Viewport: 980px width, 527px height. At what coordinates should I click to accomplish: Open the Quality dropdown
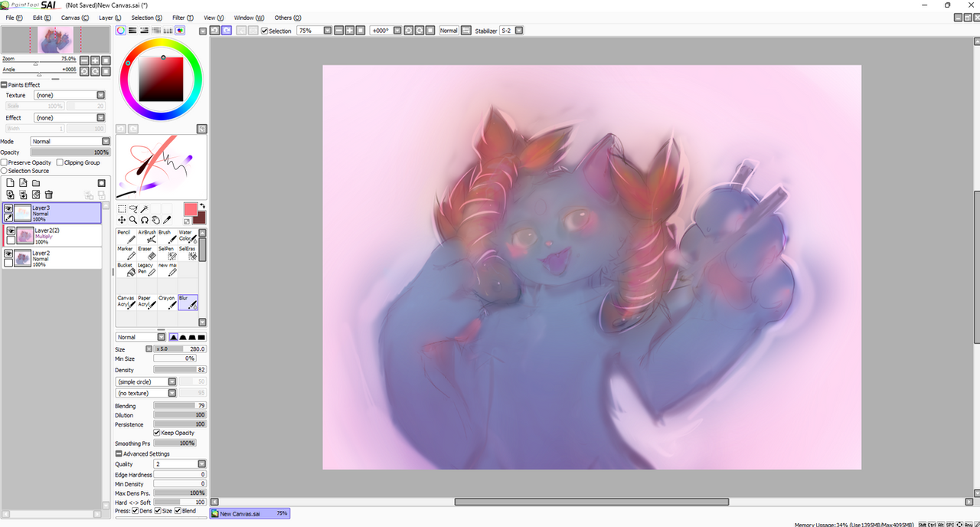click(201, 464)
